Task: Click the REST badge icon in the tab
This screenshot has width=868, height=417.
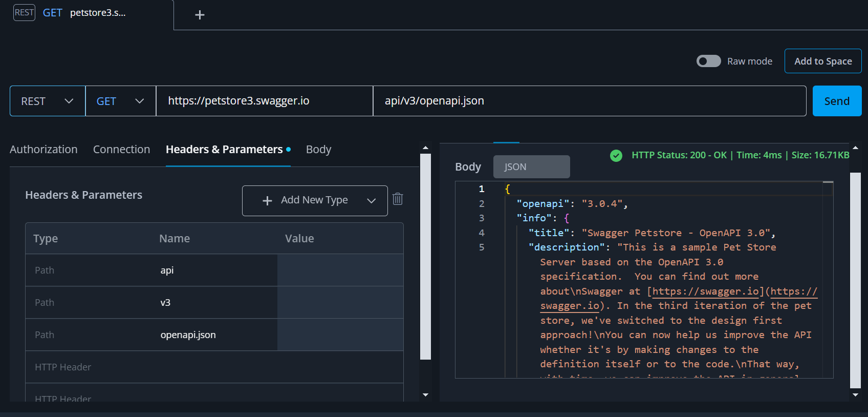Action: pyautogui.click(x=24, y=13)
